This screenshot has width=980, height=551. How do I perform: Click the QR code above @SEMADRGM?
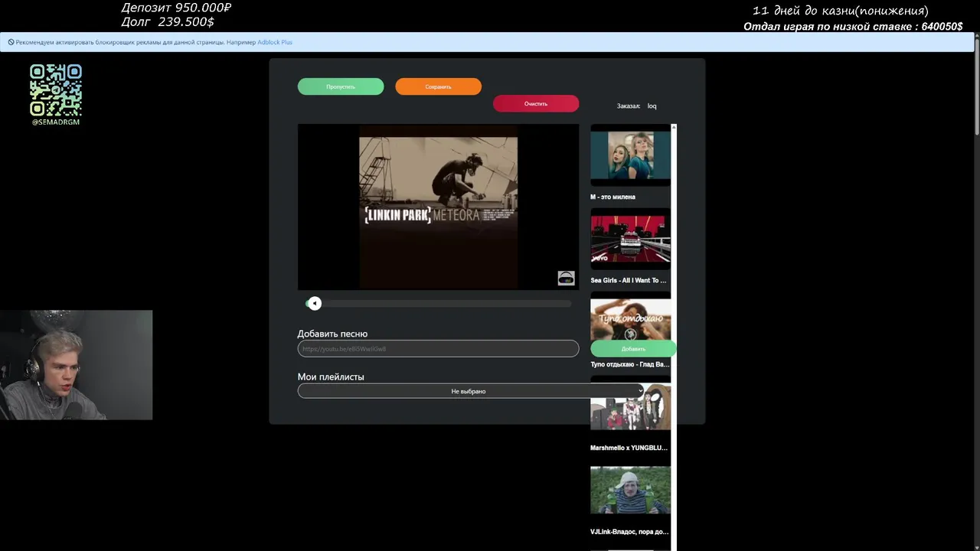coord(56,90)
